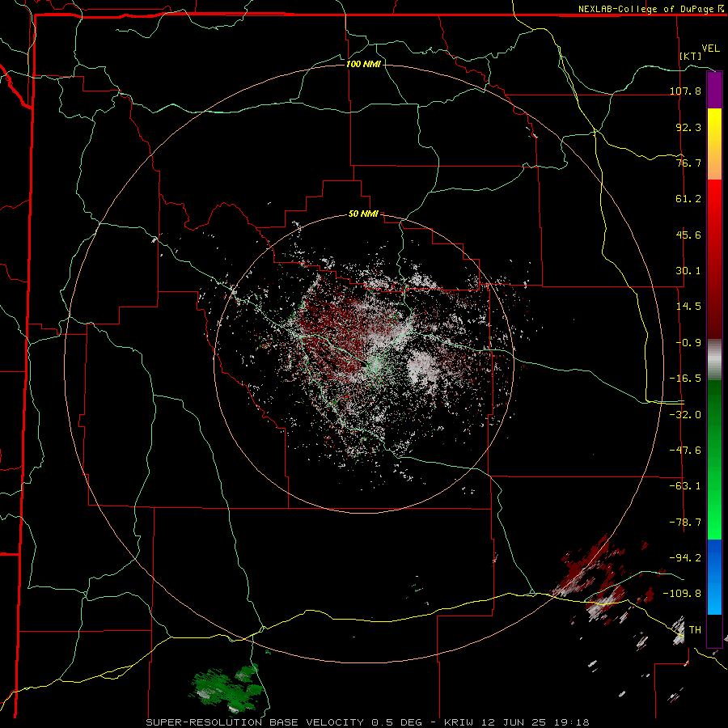The width and height of the screenshot is (728, 728).
Task: Click the -94.2 velocity scale value
Action: pos(685,558)
